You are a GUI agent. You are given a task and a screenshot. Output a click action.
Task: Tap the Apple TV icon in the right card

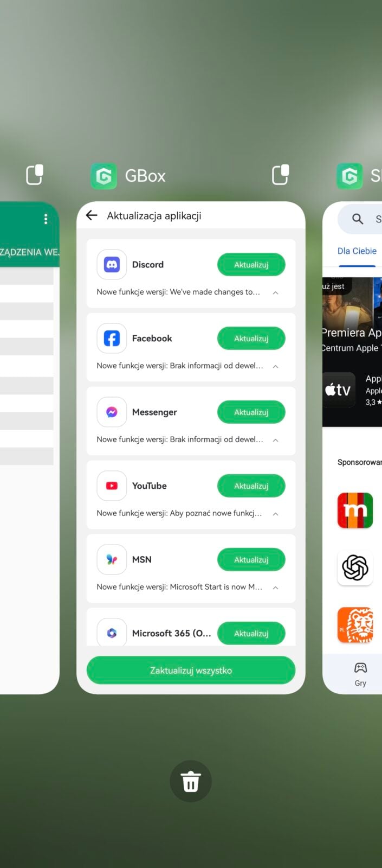pos(339,390)
